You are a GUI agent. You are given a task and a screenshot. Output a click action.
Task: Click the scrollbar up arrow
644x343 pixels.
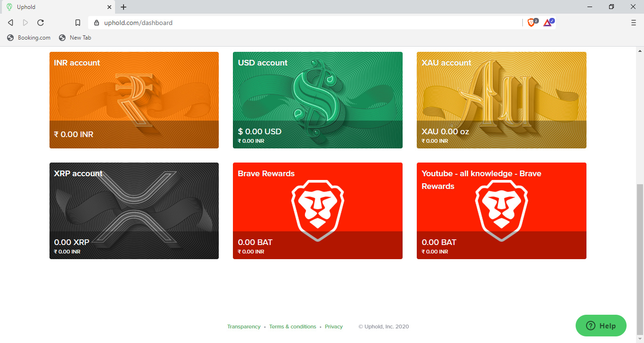pos(640,50)
